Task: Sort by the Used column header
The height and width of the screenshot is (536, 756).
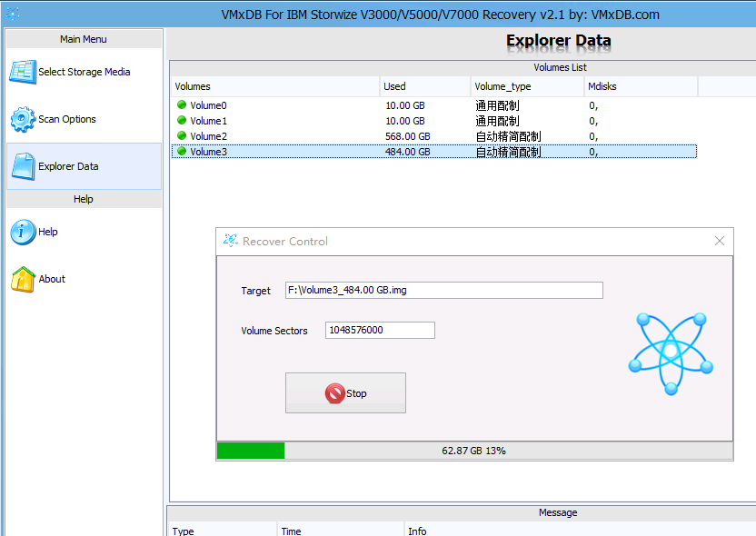Action: (424, 86)
